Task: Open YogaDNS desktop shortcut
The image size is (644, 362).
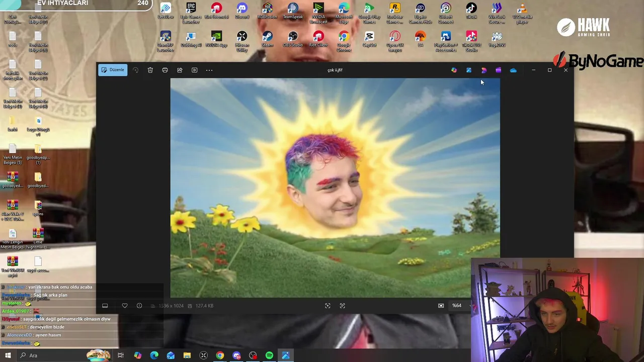Action: click(497, 39)
